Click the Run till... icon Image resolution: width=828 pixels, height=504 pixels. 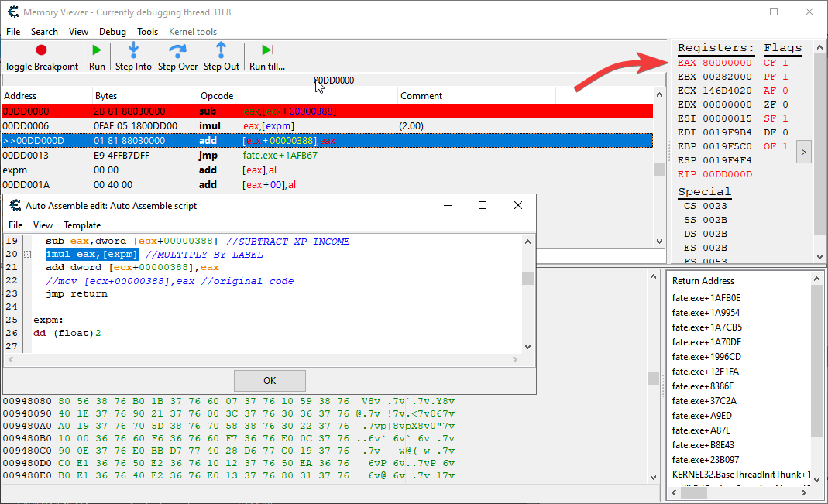266,50
